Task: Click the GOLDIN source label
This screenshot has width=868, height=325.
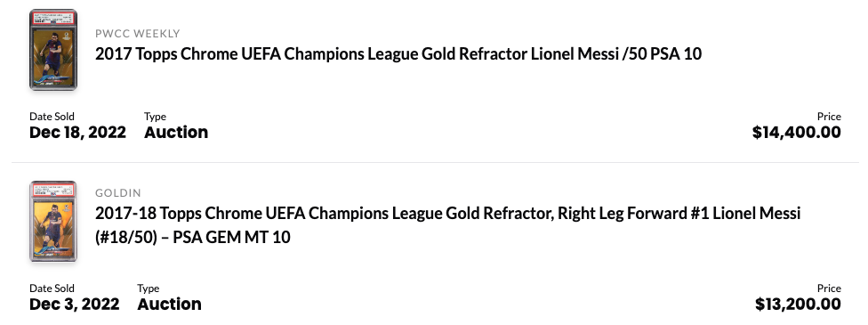Action: point(118,193)
